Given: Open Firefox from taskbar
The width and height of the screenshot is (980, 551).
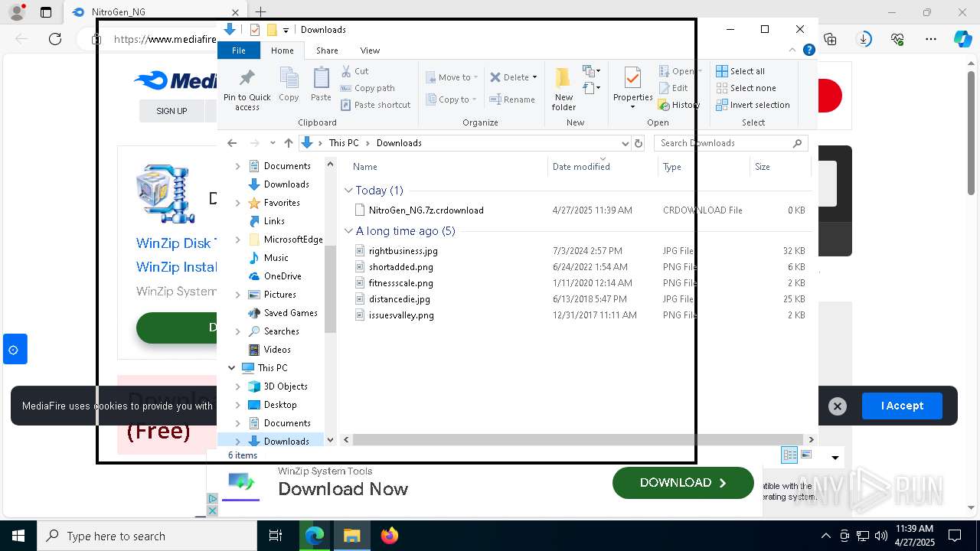Looking at the screenshot, I should (x=390, y=536).
